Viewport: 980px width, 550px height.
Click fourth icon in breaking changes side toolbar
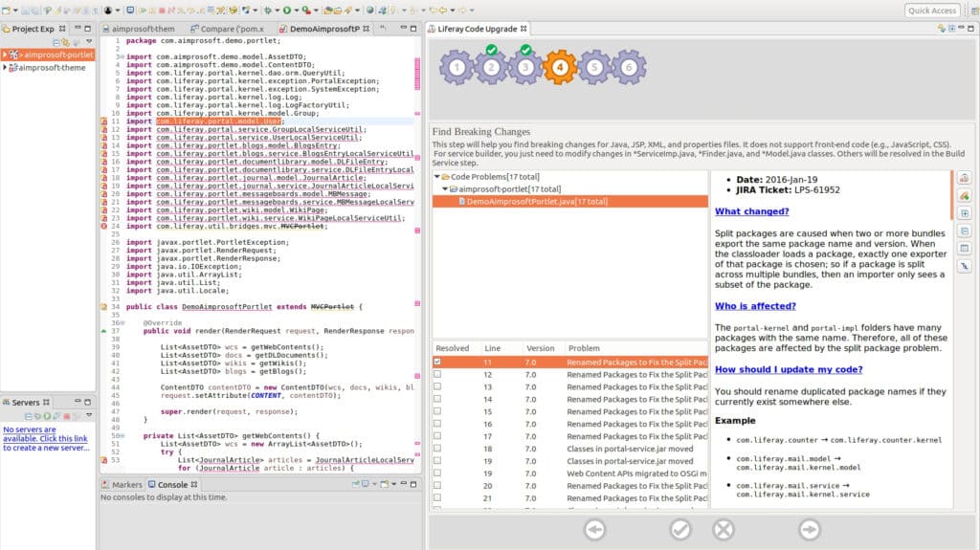tap(965, 231)
